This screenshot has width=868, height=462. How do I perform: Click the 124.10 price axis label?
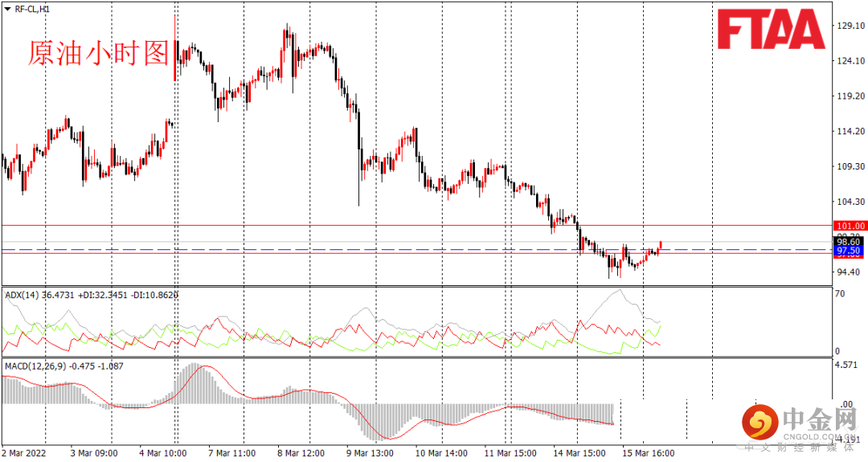(x=851, y=61)
